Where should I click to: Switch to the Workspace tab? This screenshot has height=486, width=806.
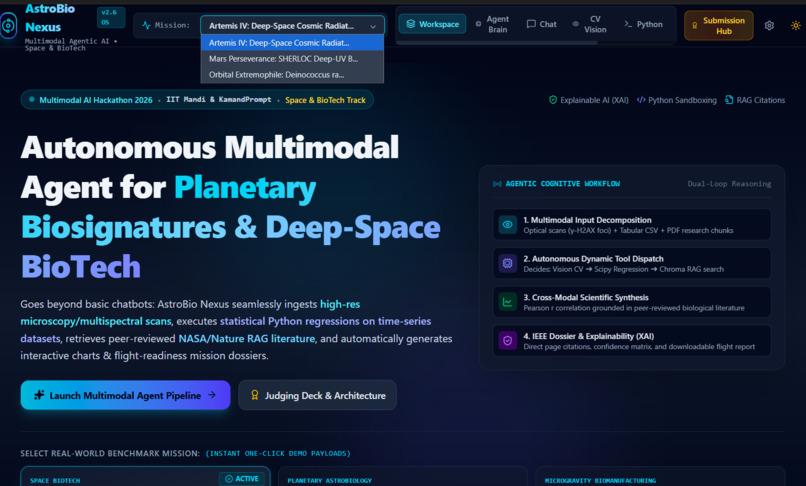[432, 24]
